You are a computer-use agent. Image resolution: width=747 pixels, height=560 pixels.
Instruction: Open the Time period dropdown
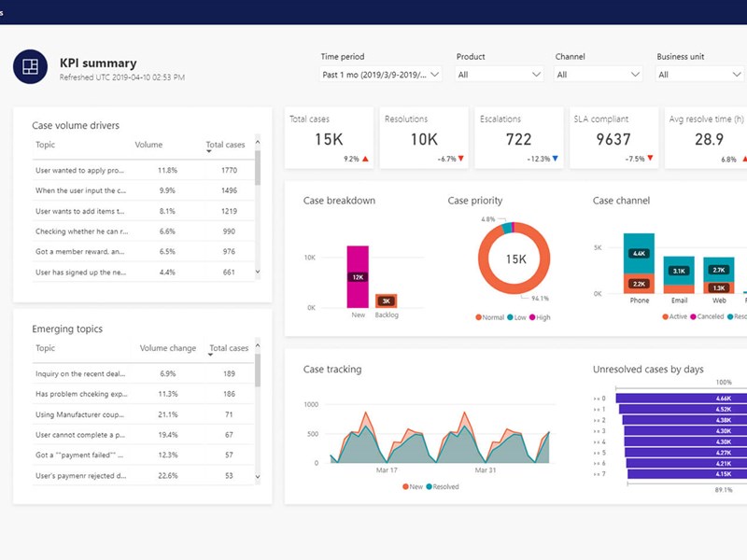point(381,75)
